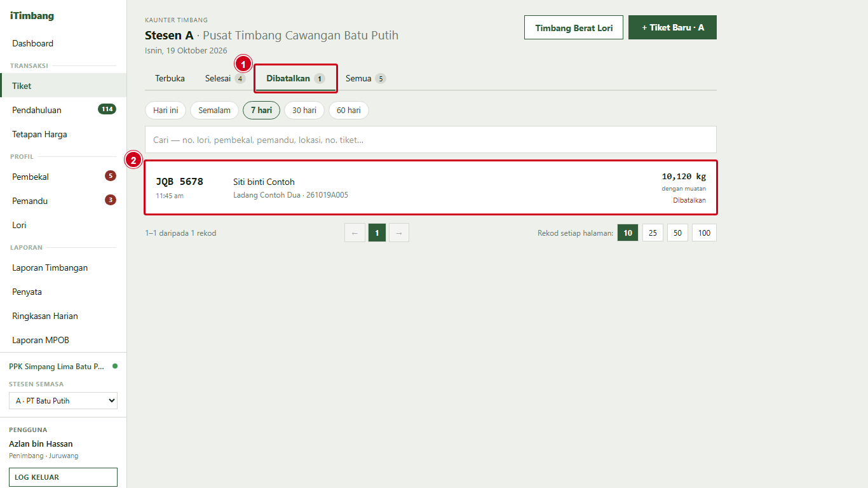
Task: Open the Dashboard page in sidebar
Action: (x=64, y=43)
